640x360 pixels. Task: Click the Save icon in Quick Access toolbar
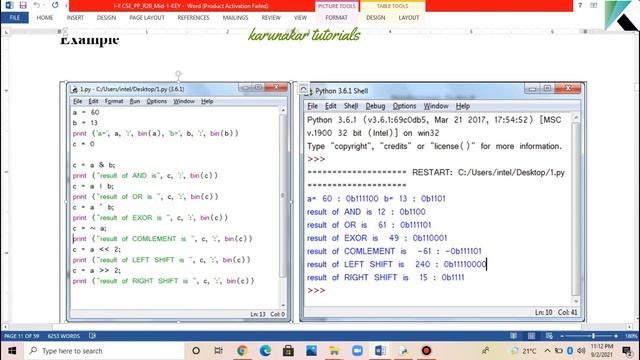point(23,5)
